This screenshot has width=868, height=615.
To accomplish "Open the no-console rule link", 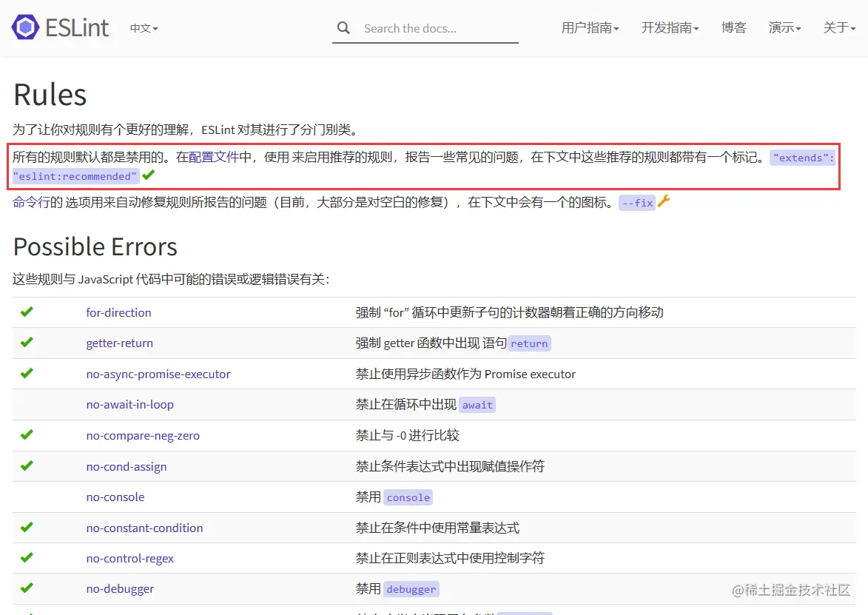I will click(115, 497).
